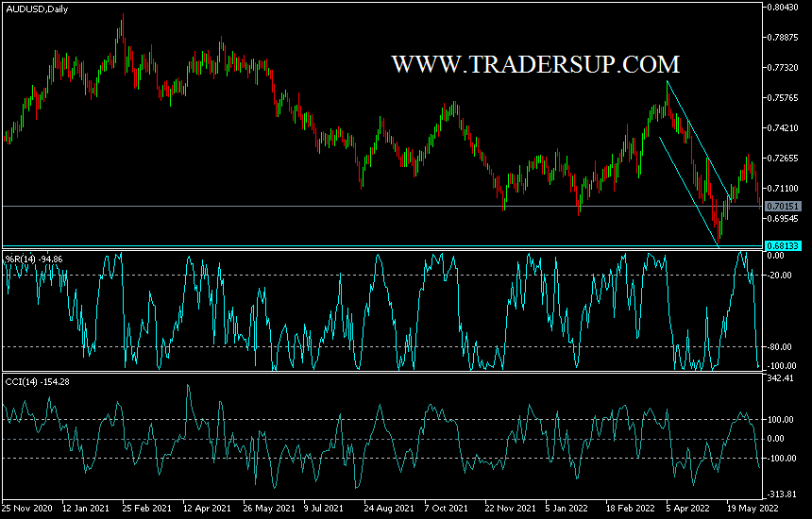
Task: Click the 19 May 2022 date label
Action: [753, 508]
